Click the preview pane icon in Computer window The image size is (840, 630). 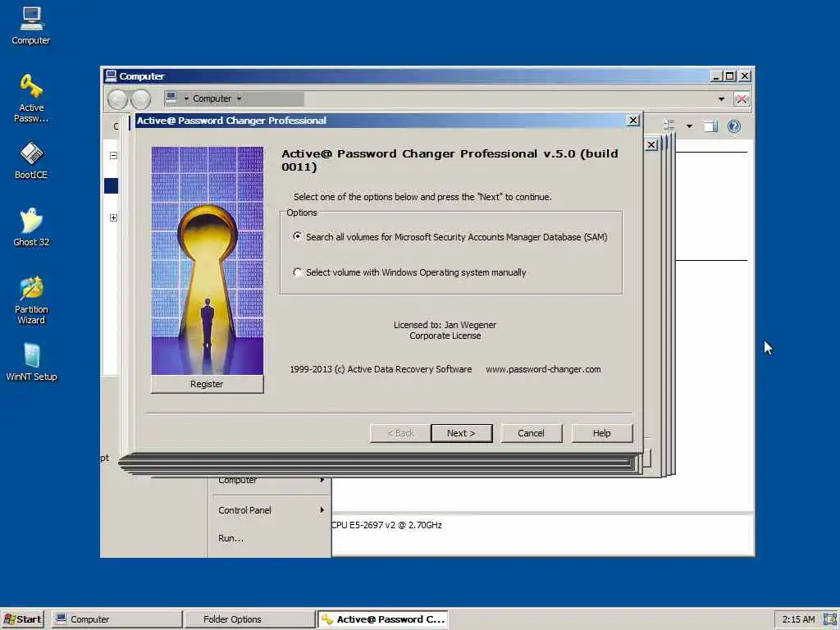coord(710,126)
